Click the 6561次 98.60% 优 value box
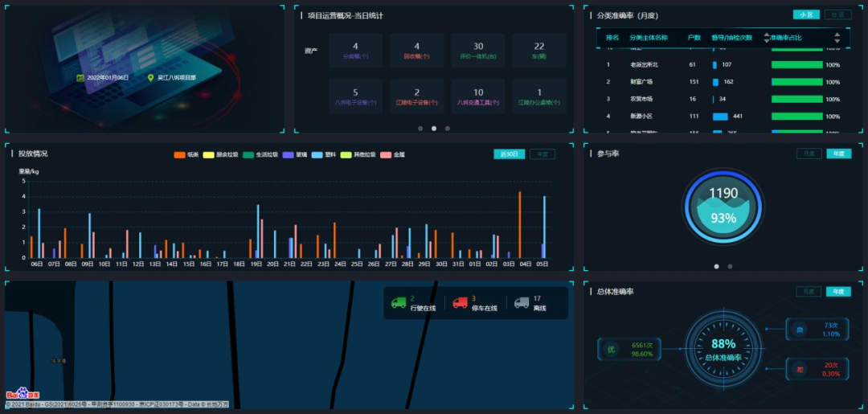Viewport: 868px width, 414px height. tap(630, 349)
